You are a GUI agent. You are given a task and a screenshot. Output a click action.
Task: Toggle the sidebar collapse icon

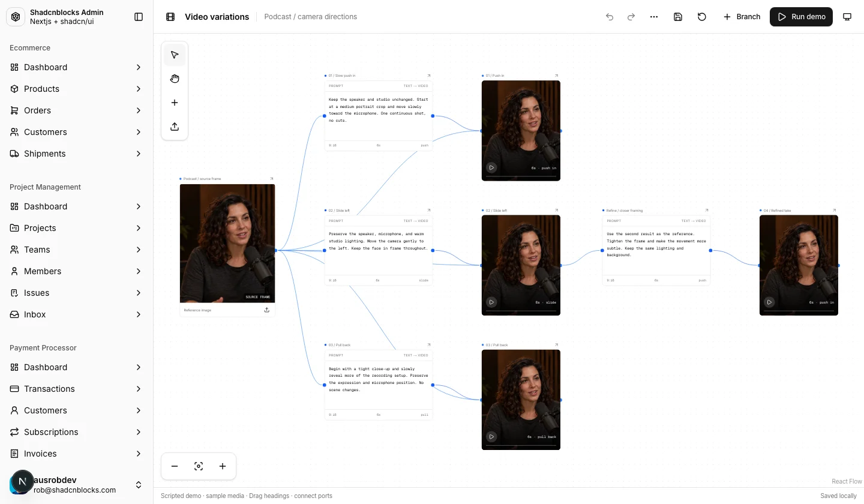(139, 17)
